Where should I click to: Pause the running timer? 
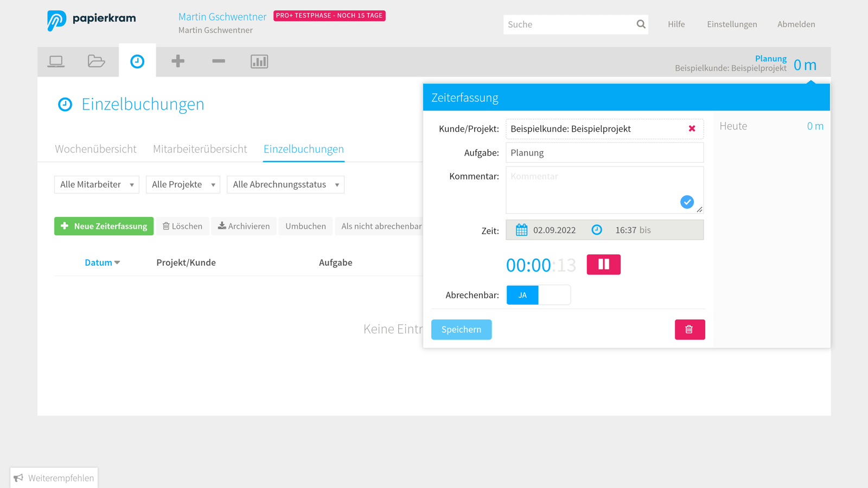click(x=603, y=265)
